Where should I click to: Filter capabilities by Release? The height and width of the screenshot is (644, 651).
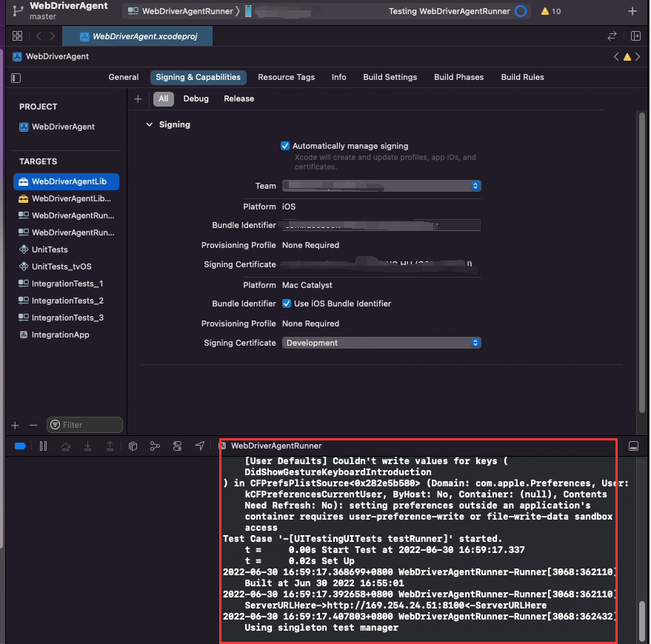(x=238, y=98)
